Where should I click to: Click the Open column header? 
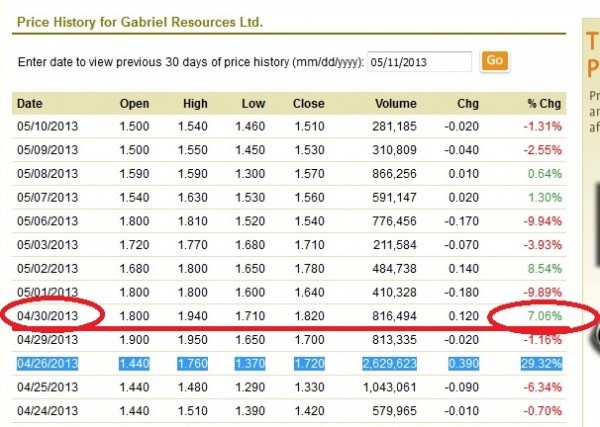[x=134, y=104]
